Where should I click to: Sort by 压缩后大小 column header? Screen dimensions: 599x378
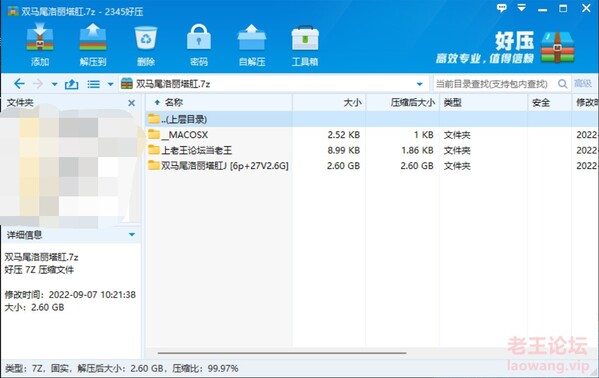pyautogui.click(x=403, y=102)
